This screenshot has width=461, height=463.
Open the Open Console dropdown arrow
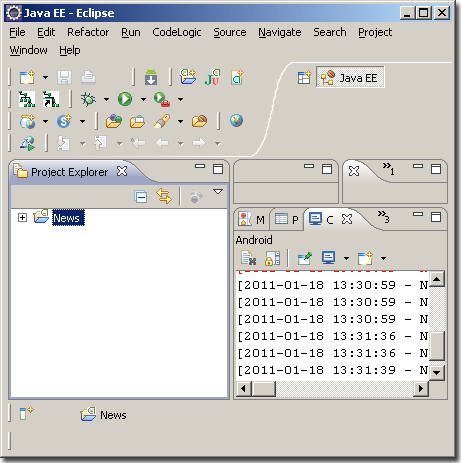383,258
